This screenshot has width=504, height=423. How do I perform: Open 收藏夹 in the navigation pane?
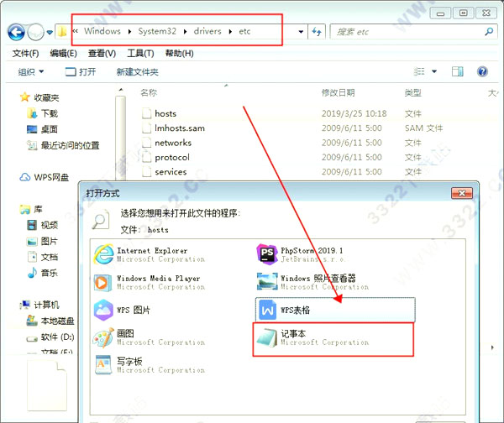pos(39,97)
